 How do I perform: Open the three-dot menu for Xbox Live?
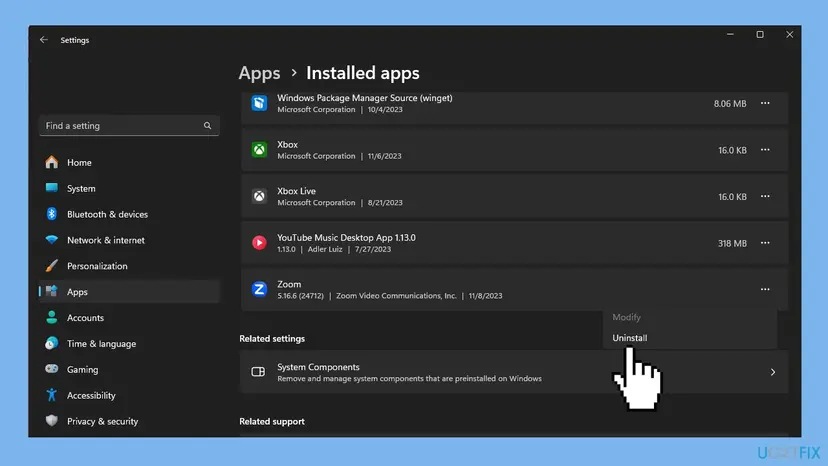click(765, 196)
